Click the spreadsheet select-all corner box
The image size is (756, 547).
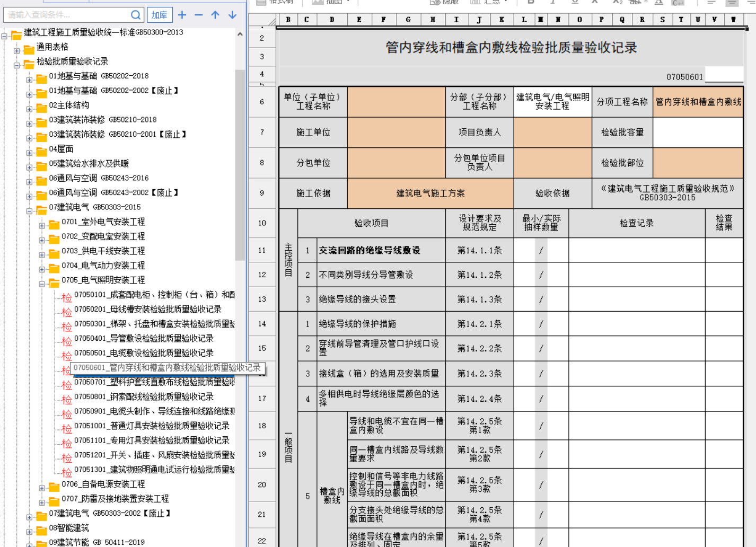[271, 21]
